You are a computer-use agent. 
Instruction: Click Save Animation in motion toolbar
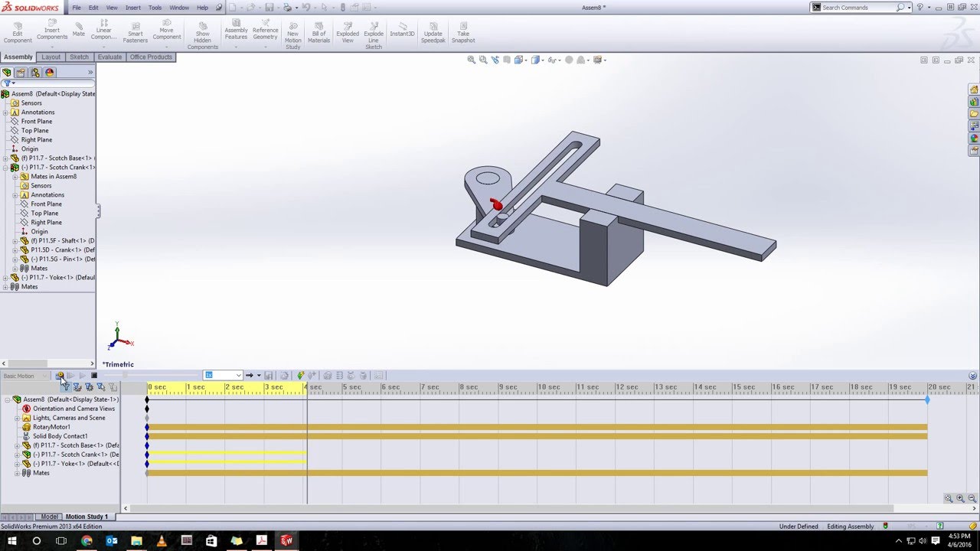[269, 376]
